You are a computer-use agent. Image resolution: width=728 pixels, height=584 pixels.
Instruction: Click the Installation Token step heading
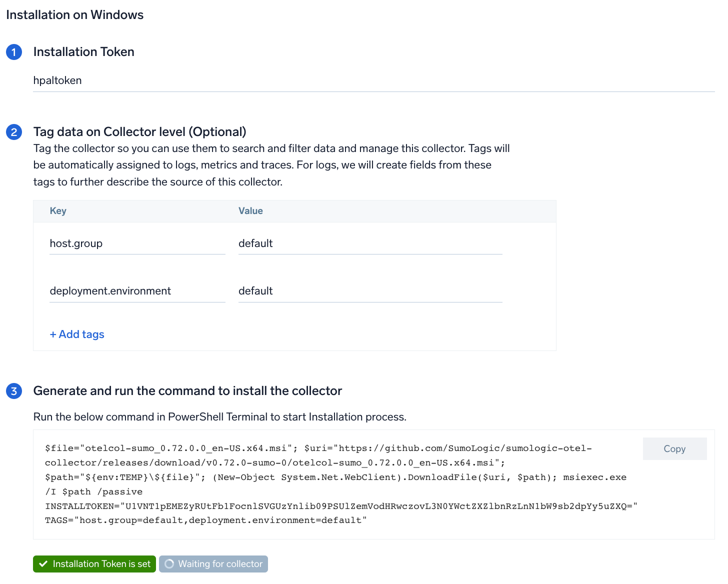pos(84,52)
